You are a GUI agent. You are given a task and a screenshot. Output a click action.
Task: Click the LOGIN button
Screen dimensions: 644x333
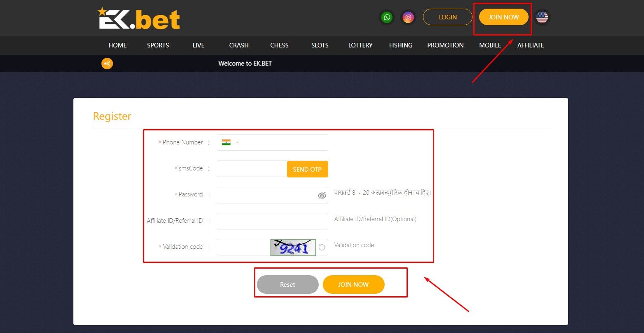[448, 17]
